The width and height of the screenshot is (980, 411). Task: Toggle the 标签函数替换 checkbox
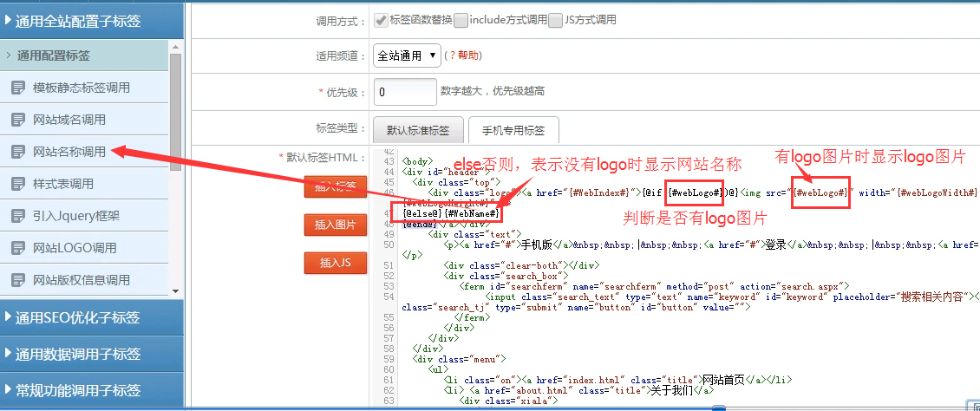click(x=380, y=20)
